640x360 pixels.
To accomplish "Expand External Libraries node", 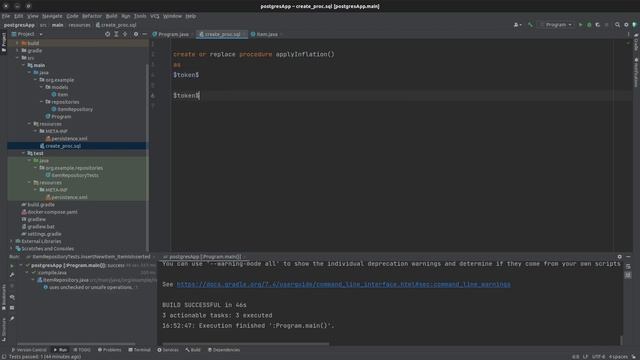I will click(11, 242).
